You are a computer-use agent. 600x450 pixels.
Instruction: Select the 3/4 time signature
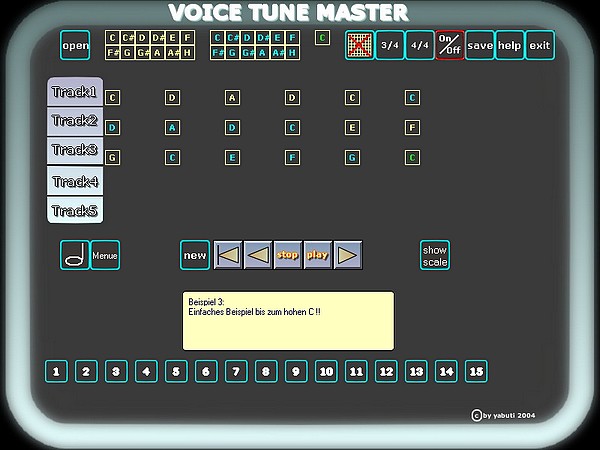click(390, 45)
